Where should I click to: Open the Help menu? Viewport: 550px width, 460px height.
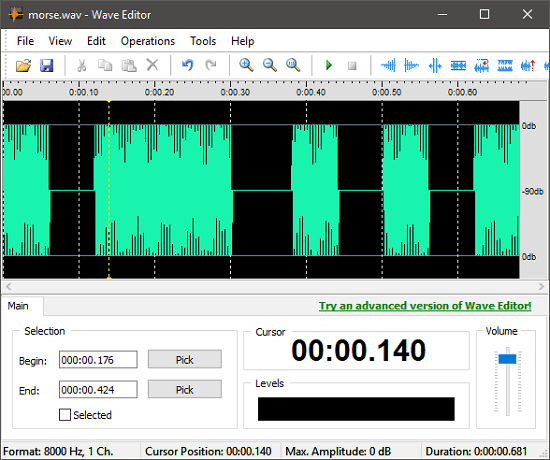pos(242,41)
